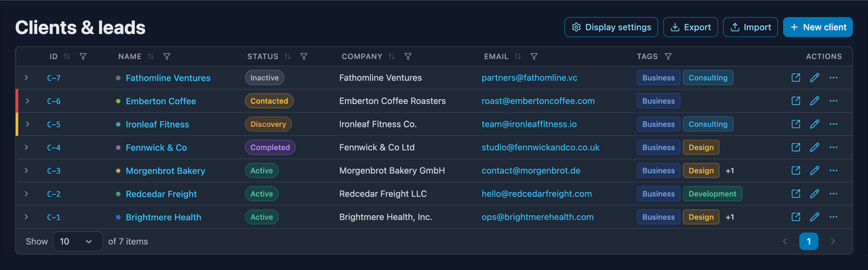Open Redcedar Freight external link icon
868x270 pixels.
[796, 194]
